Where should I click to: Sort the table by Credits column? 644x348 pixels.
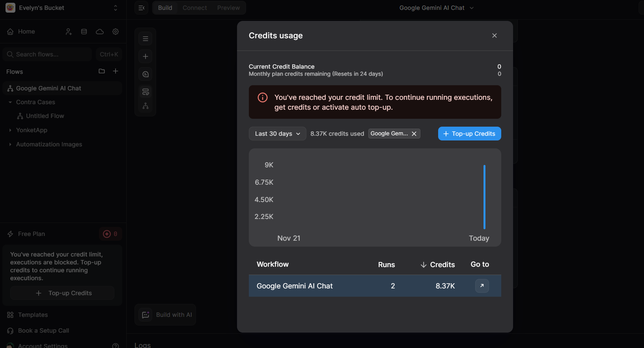tap(438, 265)
